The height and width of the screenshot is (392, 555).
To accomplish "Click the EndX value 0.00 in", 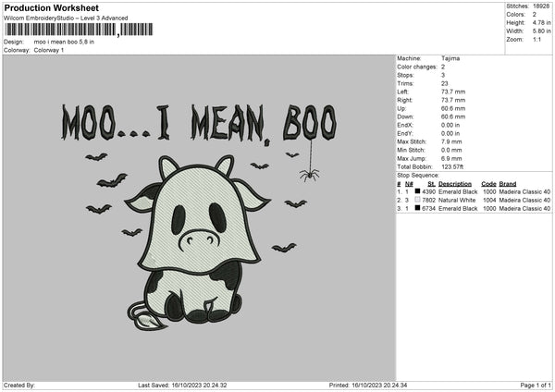I will [450, 125].
